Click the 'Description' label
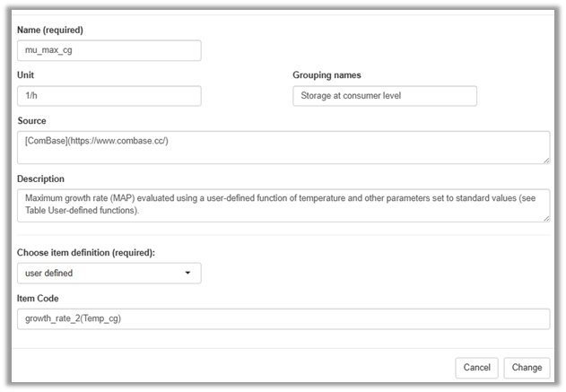This screenshot has height=392, width=566. click(x=40, y=179)
